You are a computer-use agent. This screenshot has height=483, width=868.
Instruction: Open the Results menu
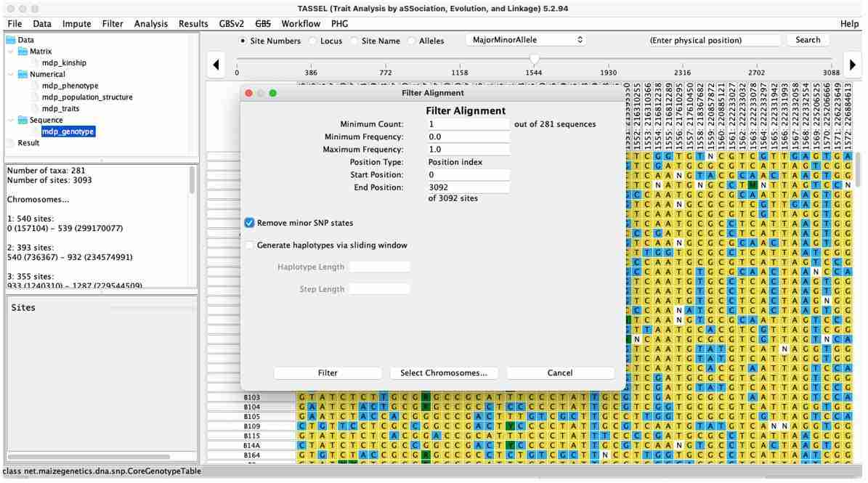coord(193,24)
